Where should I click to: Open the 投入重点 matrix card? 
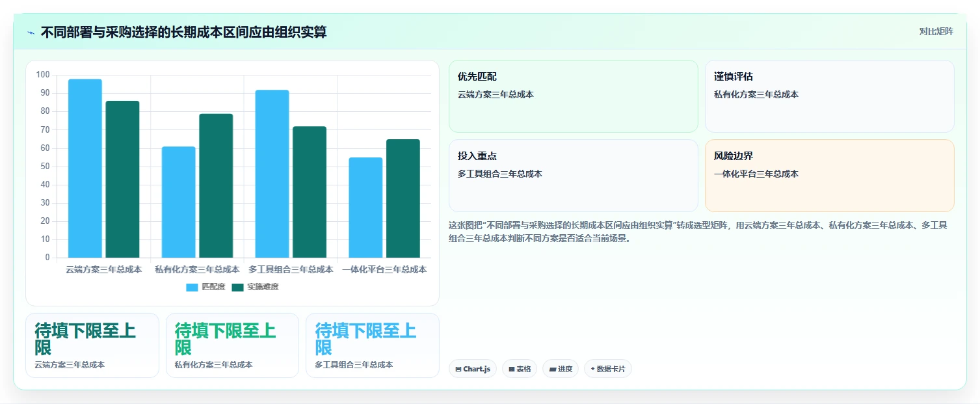point(574,176)
